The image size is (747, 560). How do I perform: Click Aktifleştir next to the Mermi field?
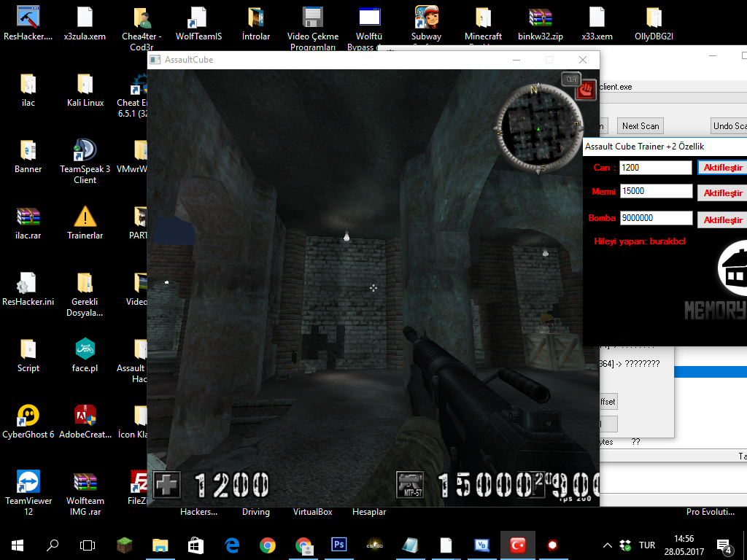(722, 192)
